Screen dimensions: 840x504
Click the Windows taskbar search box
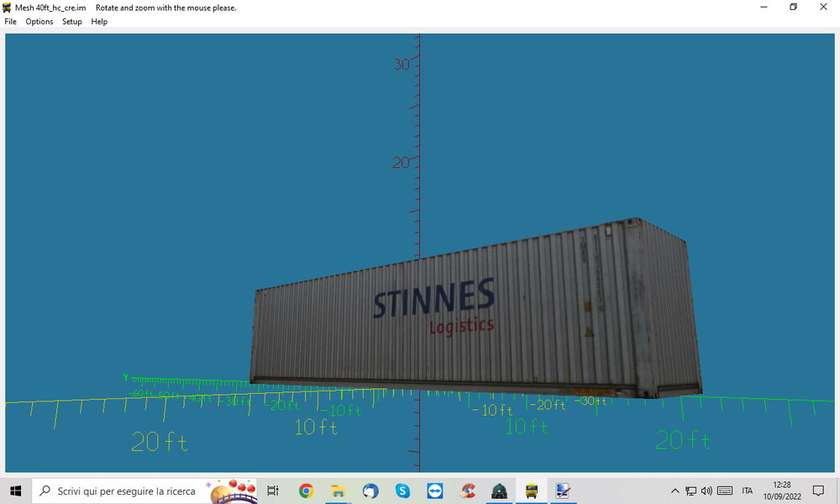pos(144,491)
